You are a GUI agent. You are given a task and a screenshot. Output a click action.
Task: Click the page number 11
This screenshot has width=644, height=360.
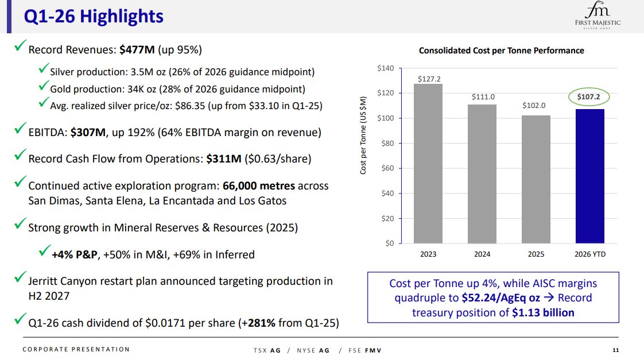pos(616,350)
